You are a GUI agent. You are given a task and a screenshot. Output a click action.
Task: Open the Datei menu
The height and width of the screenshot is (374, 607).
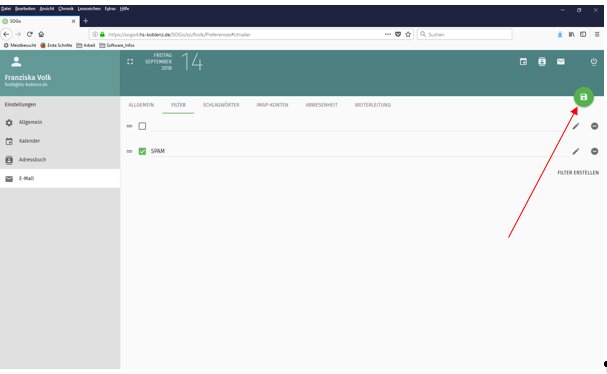tap(6, 9)
